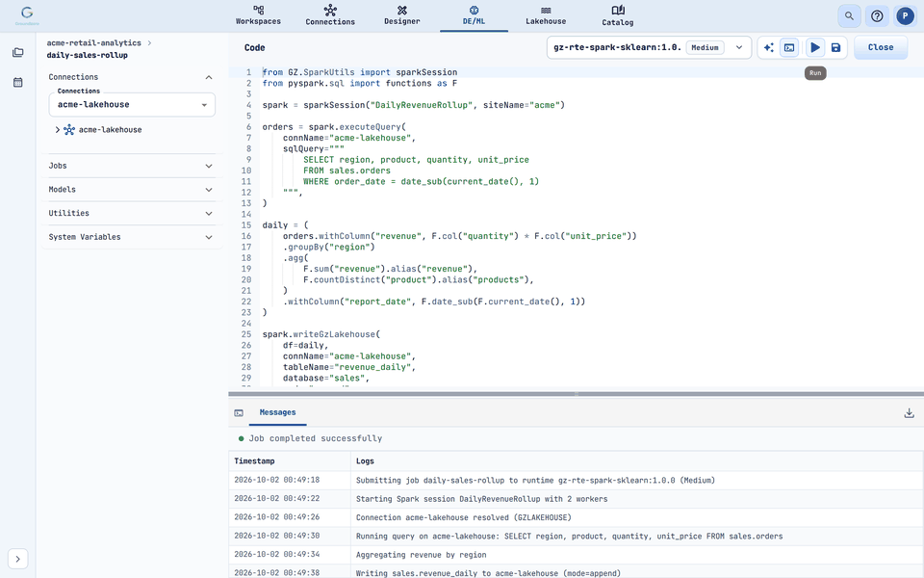The width and height of the screenshot is (924, 578).
Task: Place cursor on the sparkSession code line 4
Action: (413, 105)
